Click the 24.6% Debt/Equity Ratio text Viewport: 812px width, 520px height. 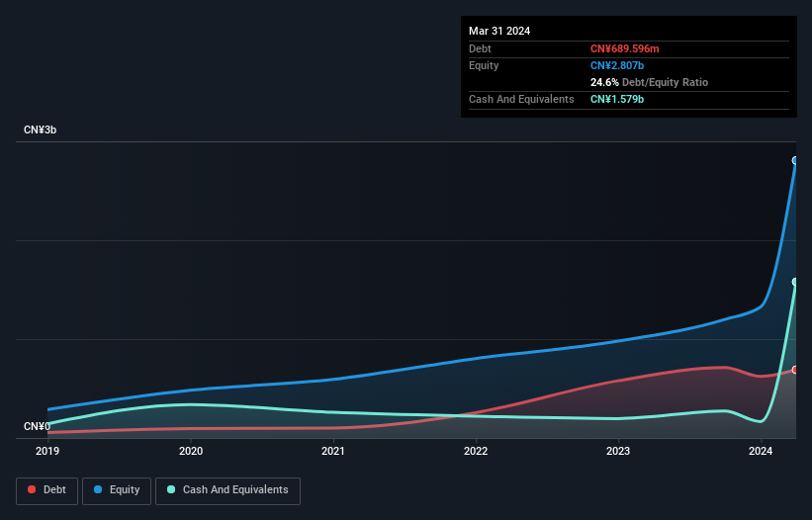point(649,82)
